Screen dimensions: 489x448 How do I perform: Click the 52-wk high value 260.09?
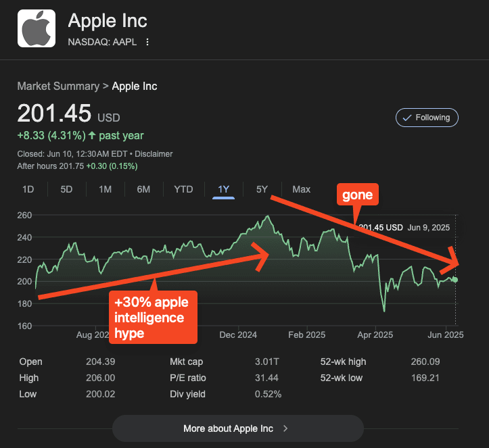(424, 362)
